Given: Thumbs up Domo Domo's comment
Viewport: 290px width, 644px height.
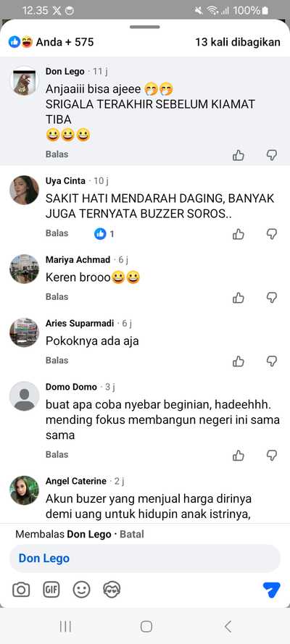Looking at the screenshot, I should (239, 456).
